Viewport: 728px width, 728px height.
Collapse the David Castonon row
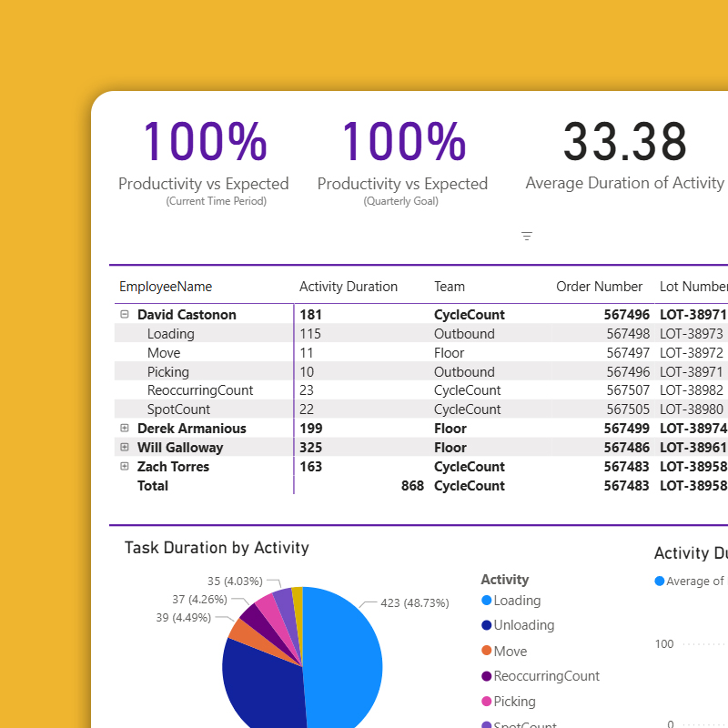[x=125, y=315]
